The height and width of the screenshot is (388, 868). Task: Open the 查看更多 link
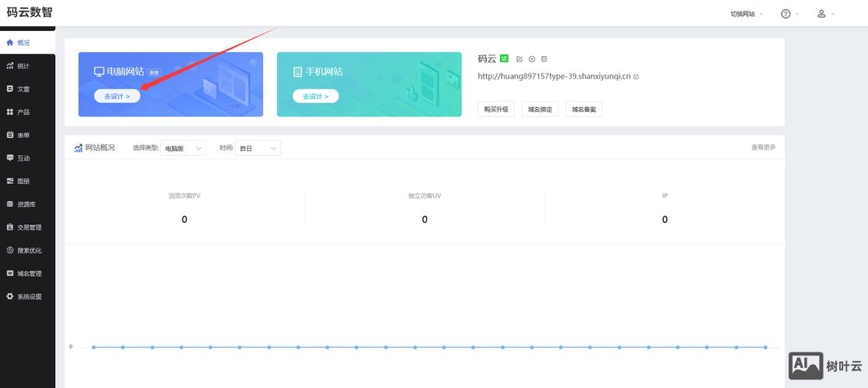coord(763,147)
